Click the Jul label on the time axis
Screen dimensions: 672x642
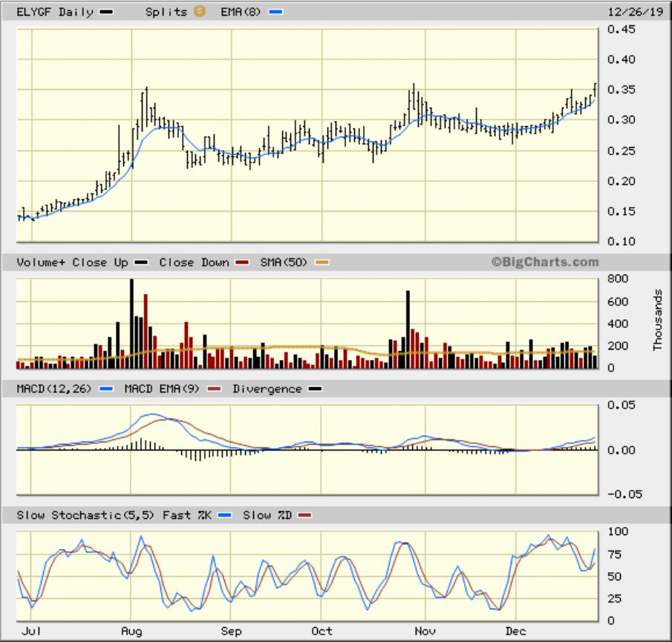click(x=30, y=631)
